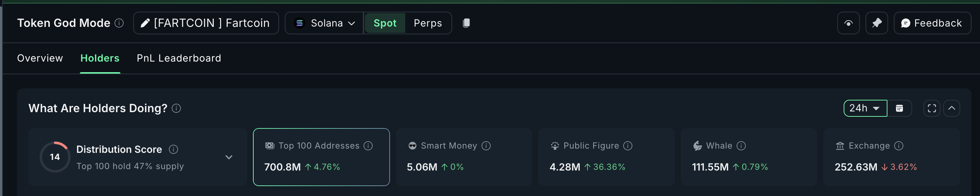The width and height of the screenshot is (980, 196).
Task: Open the calendar date picker icon
Action: tap(899, 108)
